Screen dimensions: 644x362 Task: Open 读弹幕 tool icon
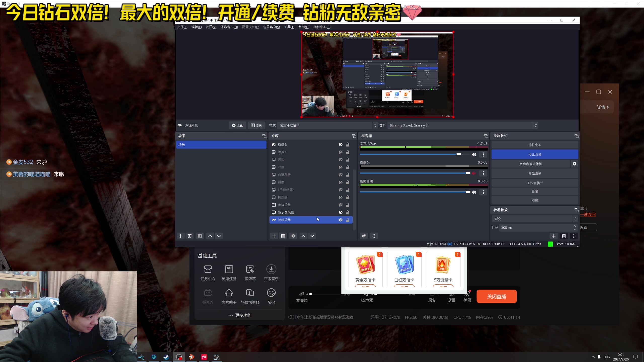coord(250,269)
